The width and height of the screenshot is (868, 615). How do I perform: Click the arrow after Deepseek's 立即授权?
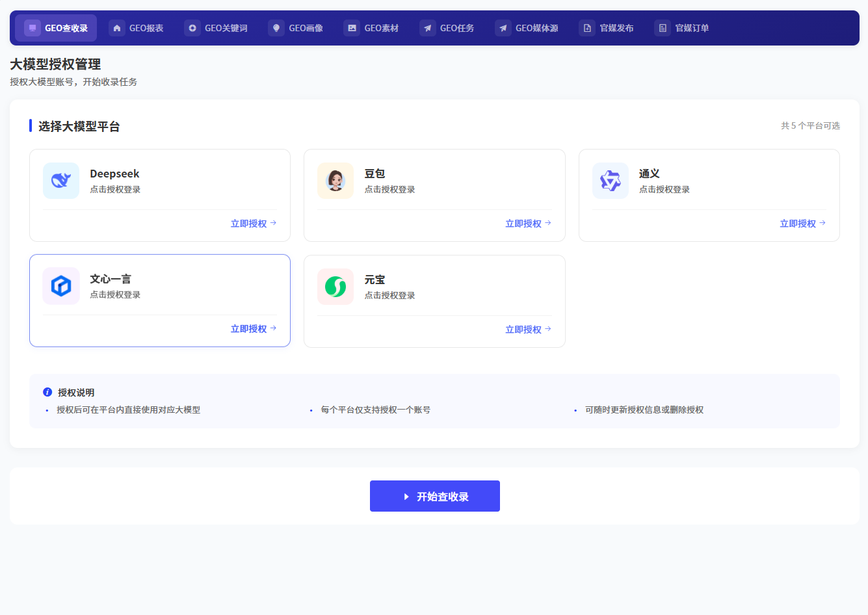(273, 223)
